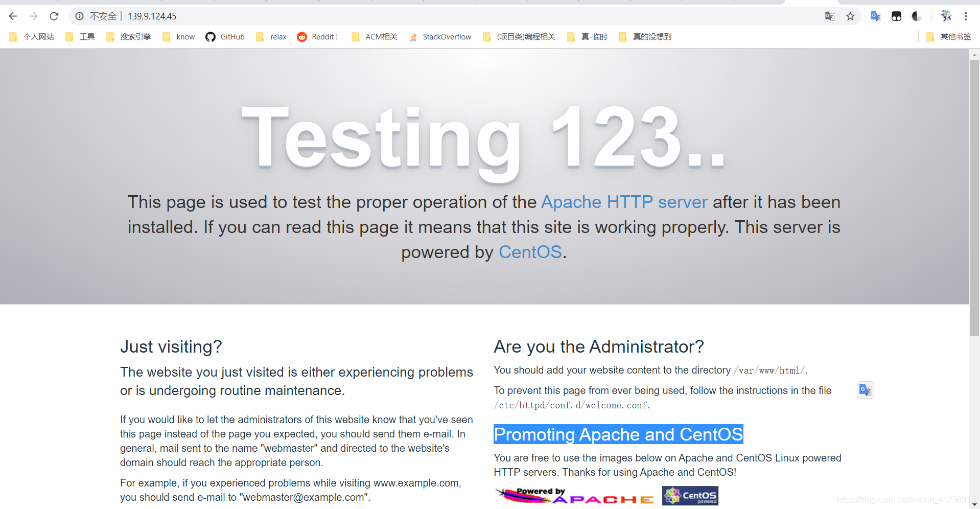
Task: Follow the CentOS link
Action: (x=530, y=251)
